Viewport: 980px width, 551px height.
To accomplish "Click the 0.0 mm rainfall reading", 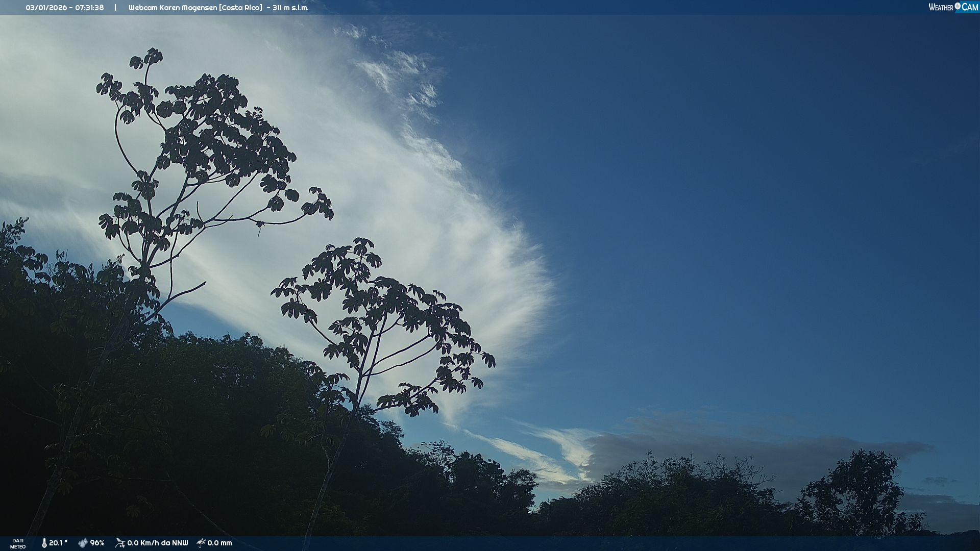I will pyautogui.click(x=219, y=543).
